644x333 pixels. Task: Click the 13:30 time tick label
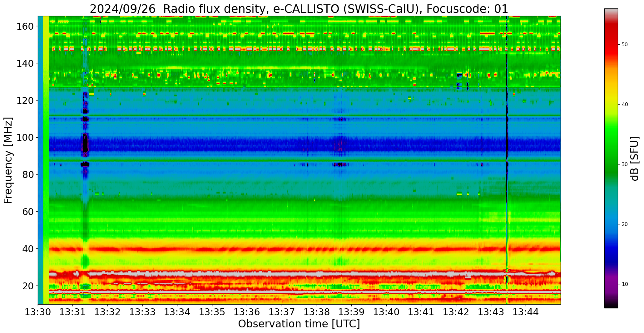click(38, 312)
